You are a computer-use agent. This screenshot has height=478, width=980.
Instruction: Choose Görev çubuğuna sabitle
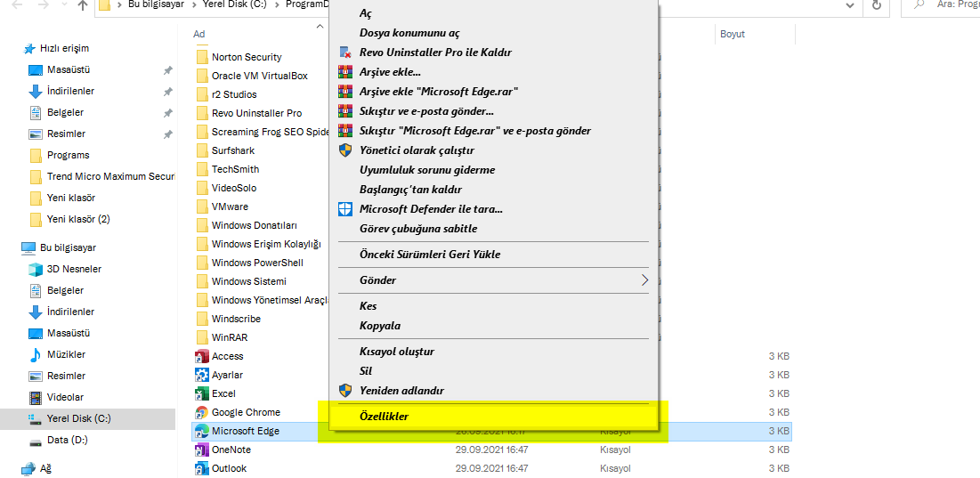tap(418, 229)
